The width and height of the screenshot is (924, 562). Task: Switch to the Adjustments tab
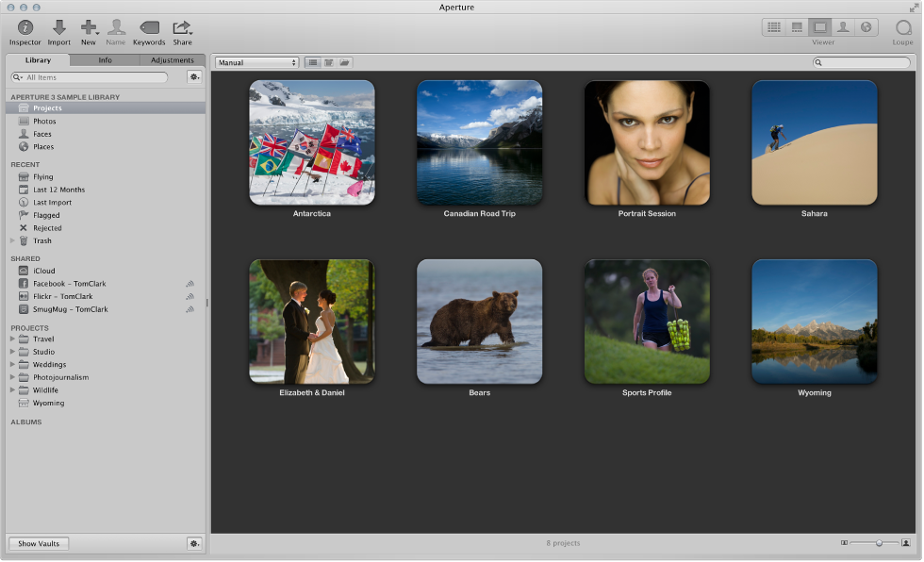[x=173, y=59]
